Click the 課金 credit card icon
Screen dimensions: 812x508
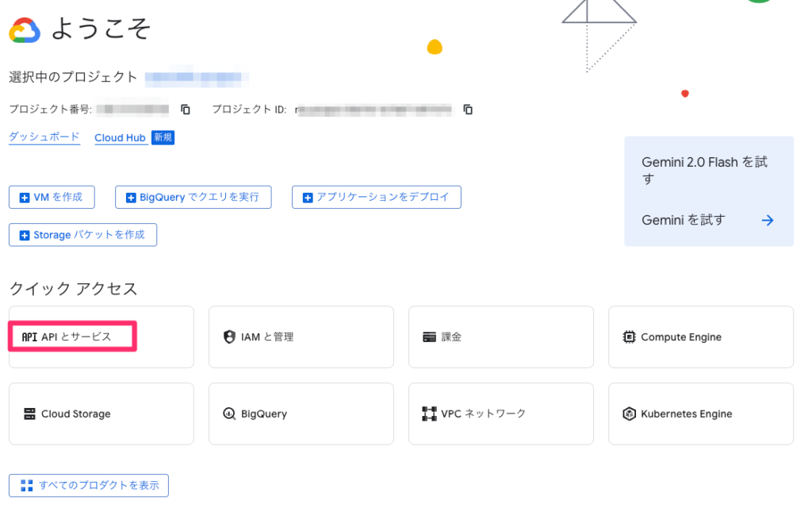tap(429, 337)
